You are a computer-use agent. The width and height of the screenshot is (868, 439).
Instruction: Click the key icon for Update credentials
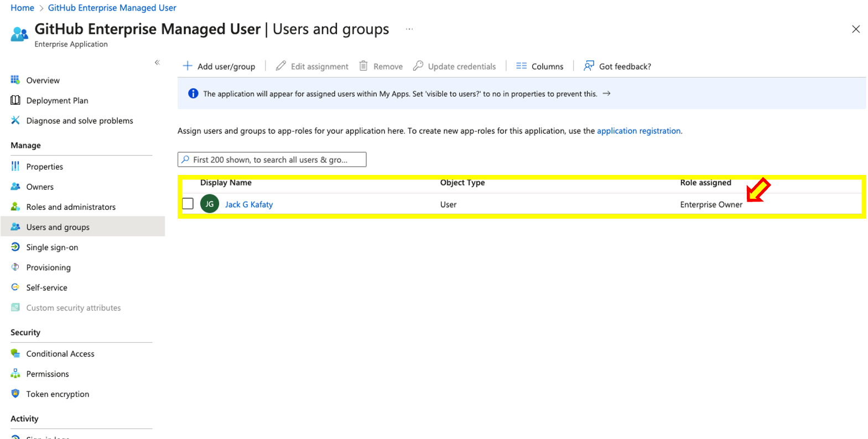click(418, 66)
